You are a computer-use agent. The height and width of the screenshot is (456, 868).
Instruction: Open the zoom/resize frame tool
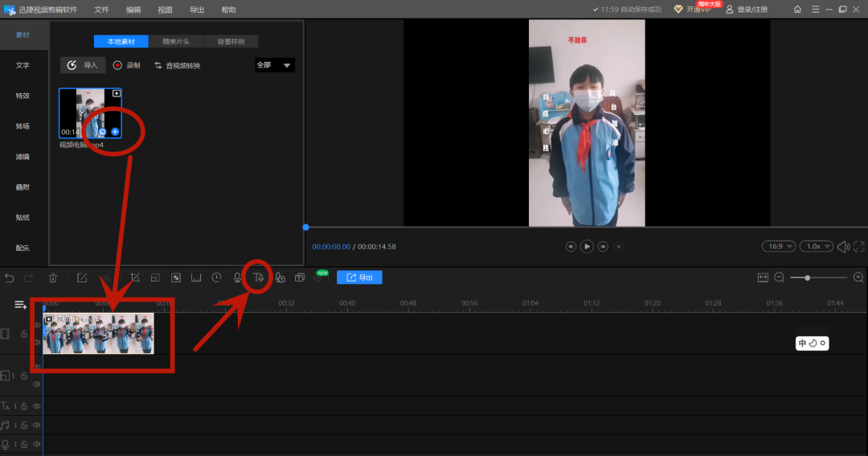pyautogui.click(x=156, y=277)
